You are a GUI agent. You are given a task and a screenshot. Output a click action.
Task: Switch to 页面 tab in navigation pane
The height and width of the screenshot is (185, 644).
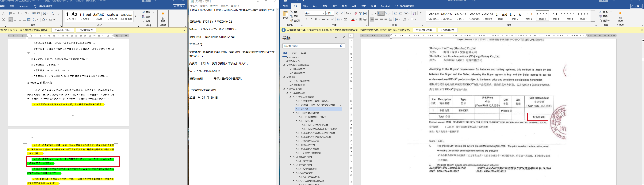294,53
